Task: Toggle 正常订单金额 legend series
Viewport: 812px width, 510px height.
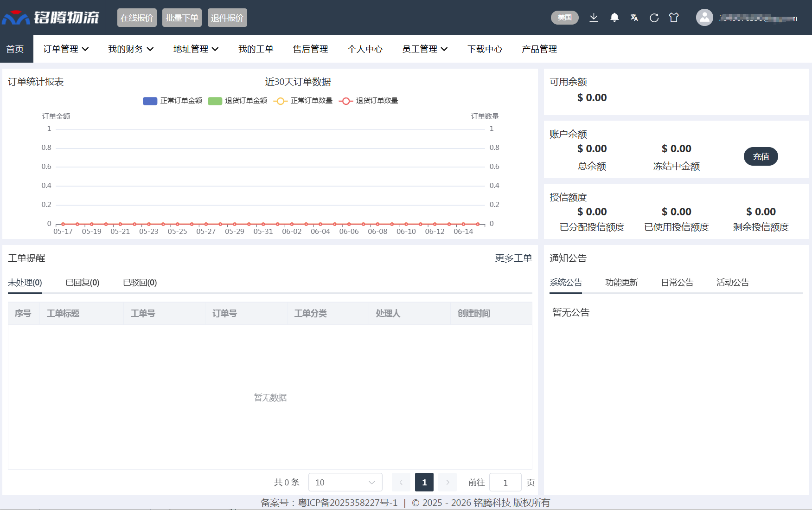Action: 173,101
